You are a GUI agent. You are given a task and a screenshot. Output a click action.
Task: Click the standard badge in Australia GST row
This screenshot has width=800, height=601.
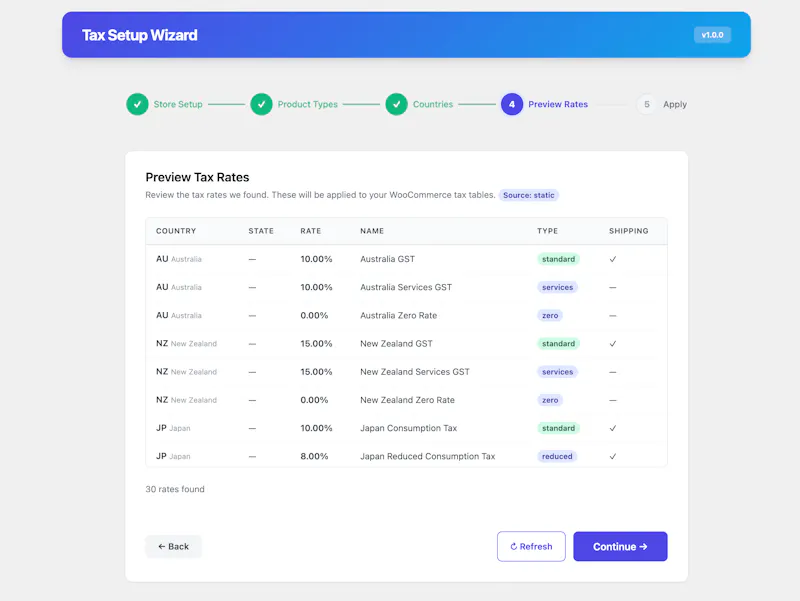558,259
